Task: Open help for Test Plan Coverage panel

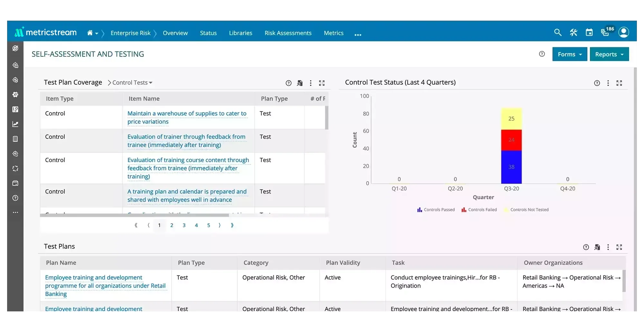Action: click(x=289, y=83)
